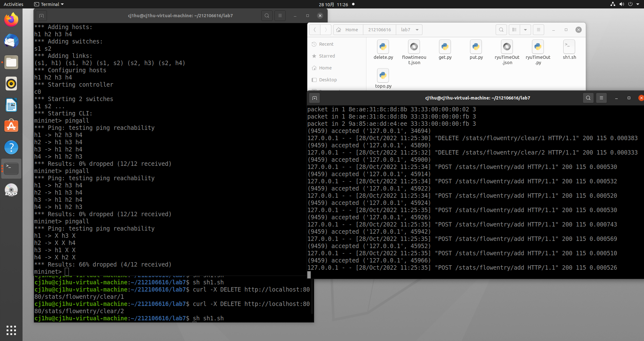Open Firefox from the dock
644x341 pixels.
[x=11, y=20]
